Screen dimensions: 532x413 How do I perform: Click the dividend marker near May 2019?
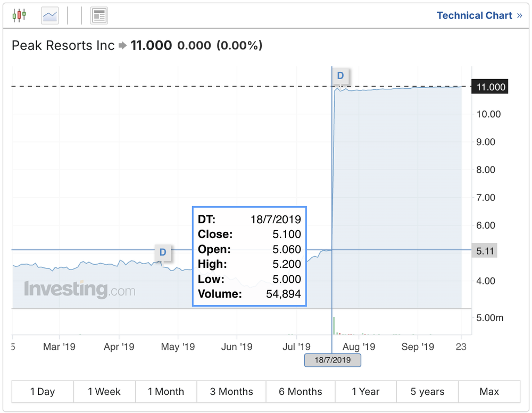click(163, 252)
